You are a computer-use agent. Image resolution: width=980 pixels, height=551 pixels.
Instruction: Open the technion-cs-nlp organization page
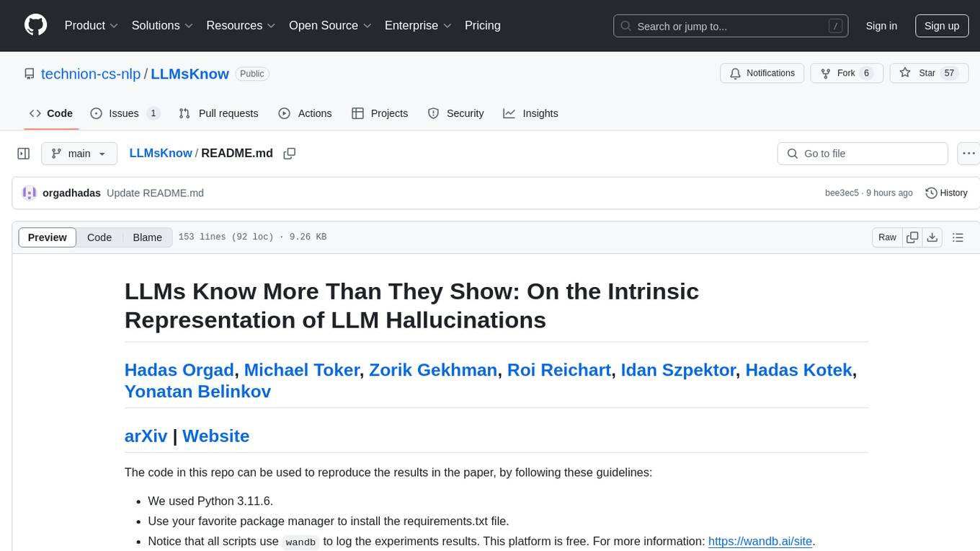(x=91, y=74)
